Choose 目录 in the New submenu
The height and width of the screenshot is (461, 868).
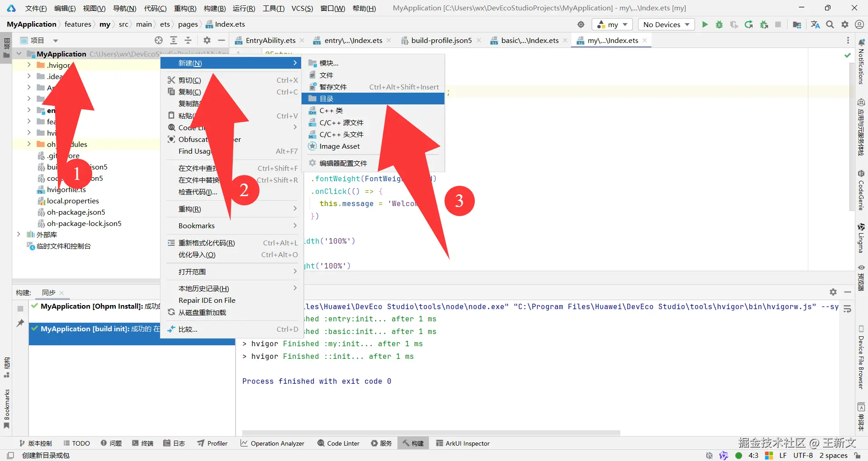[373, 99]
